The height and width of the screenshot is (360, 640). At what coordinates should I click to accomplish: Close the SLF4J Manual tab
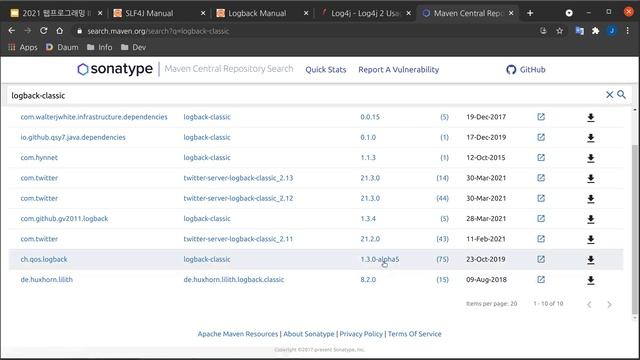click(203, 13)
